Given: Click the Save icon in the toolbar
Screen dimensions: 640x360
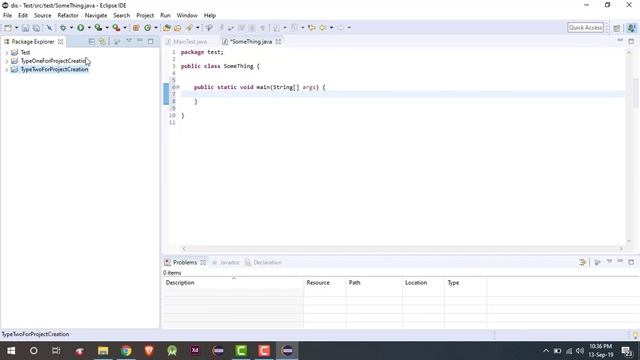Looking at the screenshot, I should [x=25, y=28].
